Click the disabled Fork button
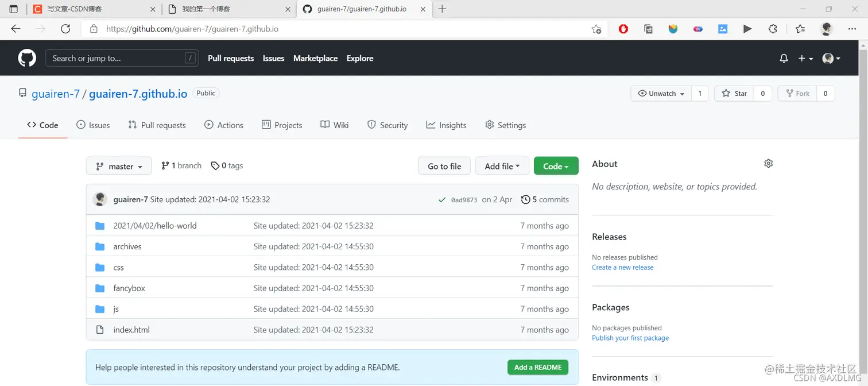 pos(797,94)
